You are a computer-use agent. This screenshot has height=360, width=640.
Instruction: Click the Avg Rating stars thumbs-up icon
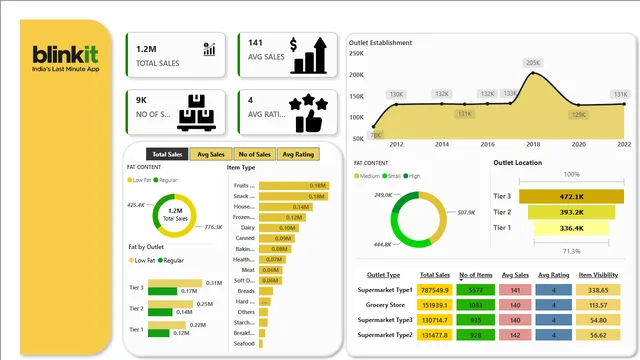309,113
